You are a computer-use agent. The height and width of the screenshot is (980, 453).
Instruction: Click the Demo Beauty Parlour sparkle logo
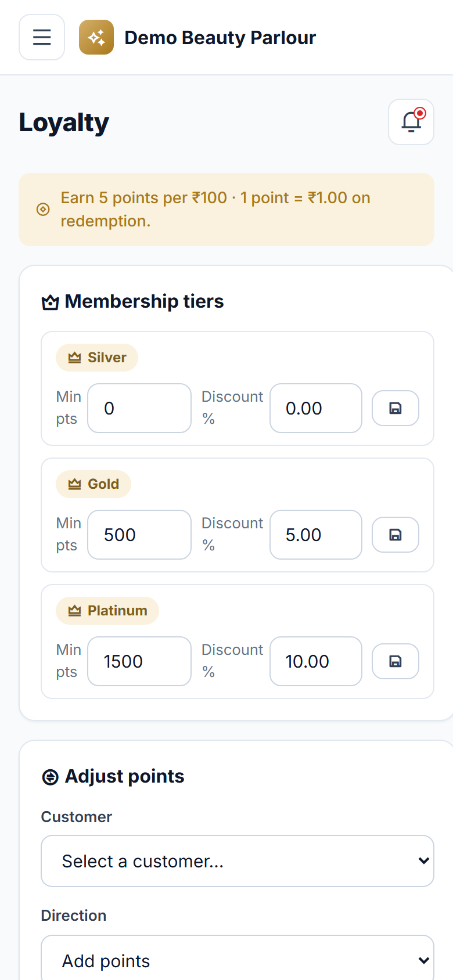[x=96, y=37]
